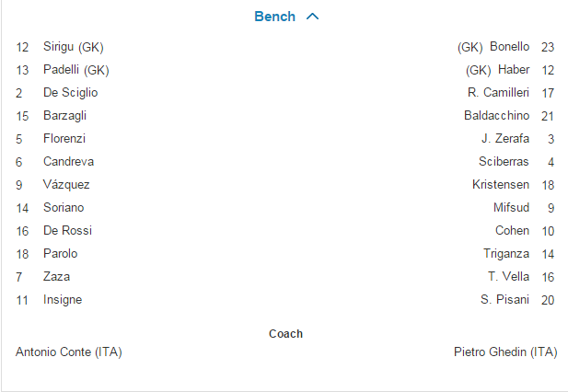Click coach Antonio Conte (ITA)

pyautogui.click(x=69, y=352)
